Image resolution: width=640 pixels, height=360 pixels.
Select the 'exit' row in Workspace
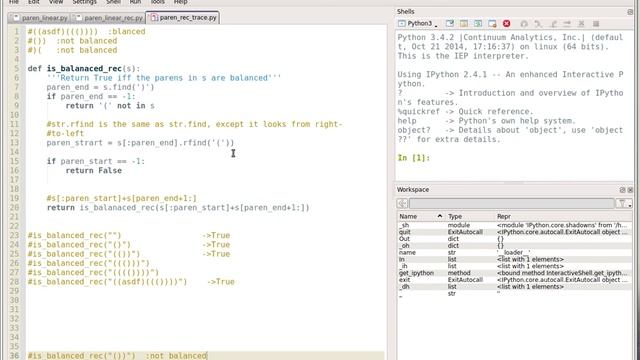pos(514,280)
